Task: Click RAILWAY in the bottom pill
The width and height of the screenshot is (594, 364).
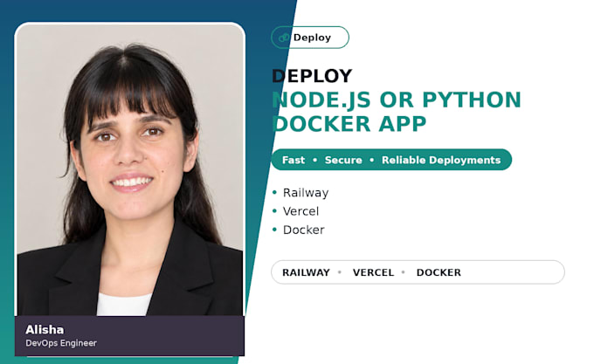Action: pos(306,272)
